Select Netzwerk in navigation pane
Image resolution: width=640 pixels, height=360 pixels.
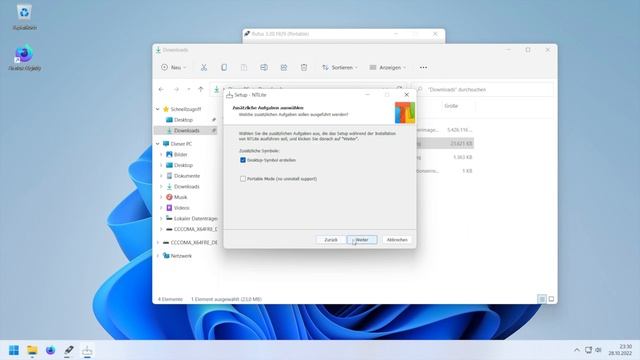(x=181, y=256)
